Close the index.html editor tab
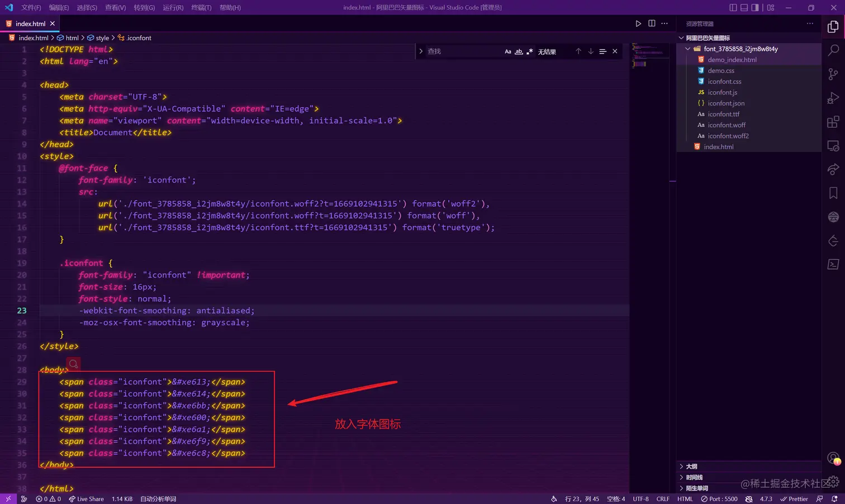Screen dimensions: 845x504 click(x=53, y=23)
